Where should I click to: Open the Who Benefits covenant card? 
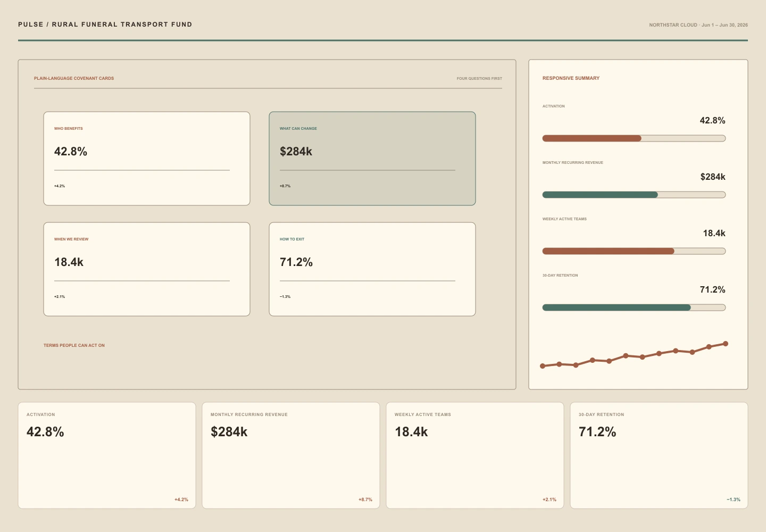pyautogui.click(x=147, y=159)
